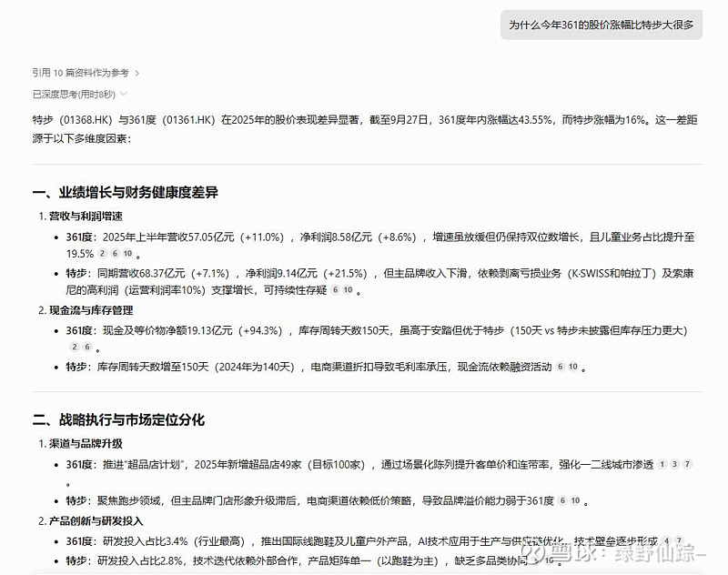Collapse the 已深度思考(用时8秒) thinking section

point(79,95)
